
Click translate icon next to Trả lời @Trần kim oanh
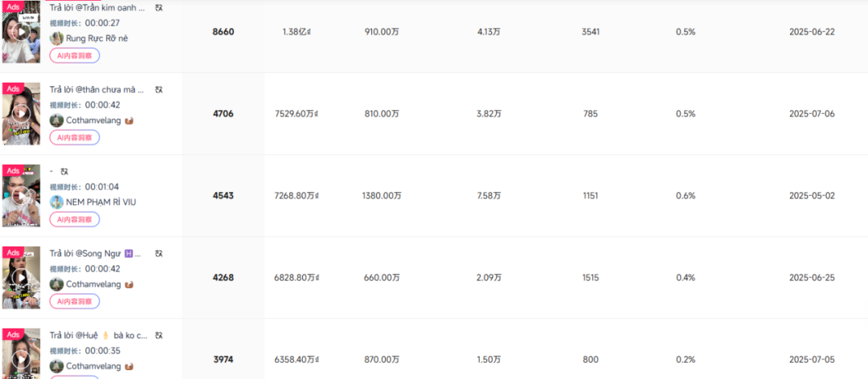point(159,8)
